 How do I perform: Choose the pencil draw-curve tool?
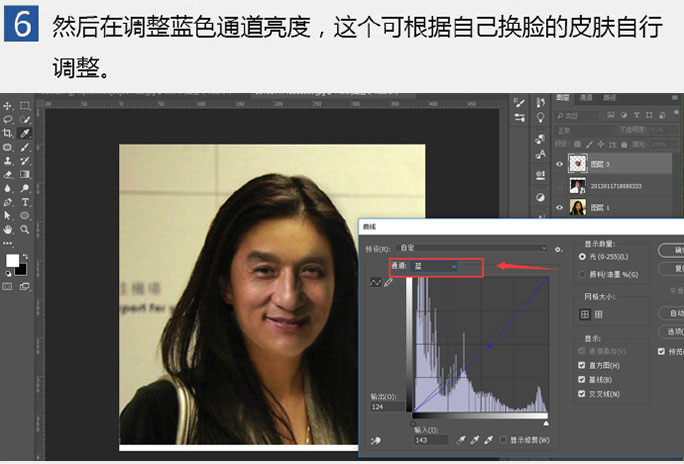pos(388,283)
